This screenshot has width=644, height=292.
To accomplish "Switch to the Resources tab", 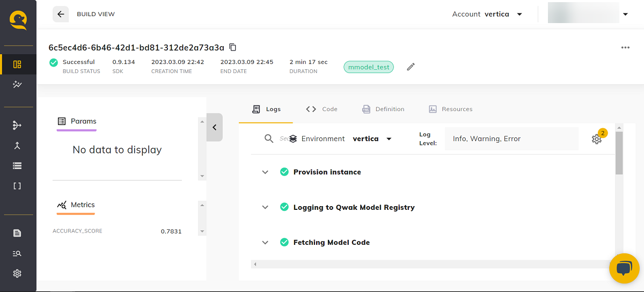I will click(x=451, y=109).
